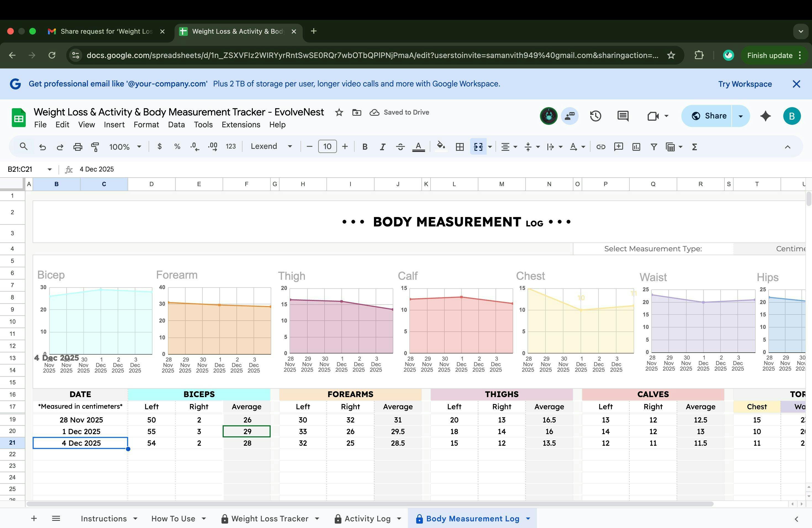Screen dimensions: 812x528
Task: Click the functions sigma icon
Action: click(x=694, y=147)
